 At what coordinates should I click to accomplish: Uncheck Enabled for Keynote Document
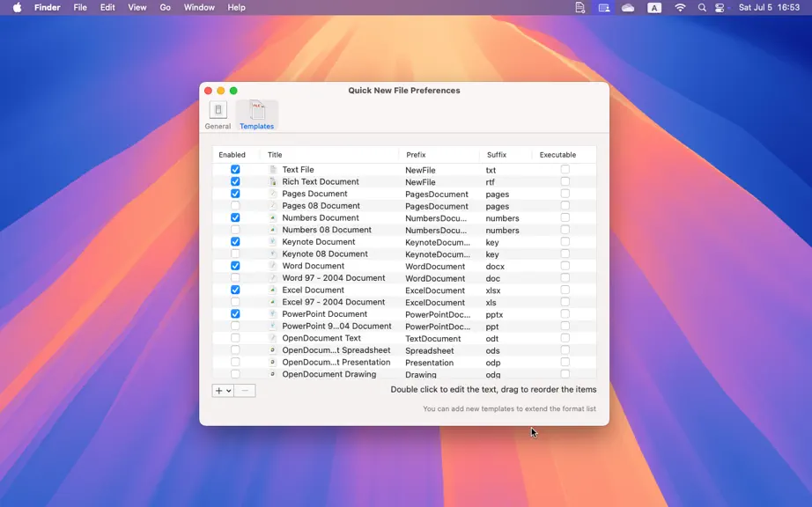[235, 241]
